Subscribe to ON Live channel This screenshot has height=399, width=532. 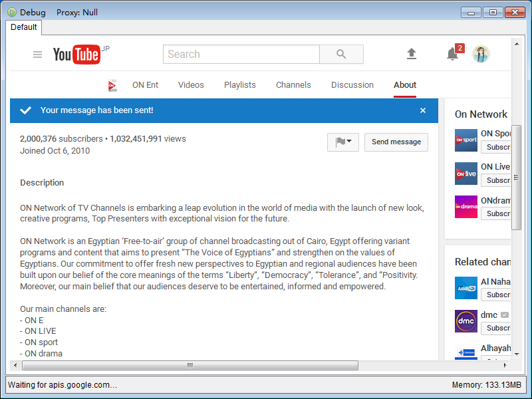click(496, 180)
